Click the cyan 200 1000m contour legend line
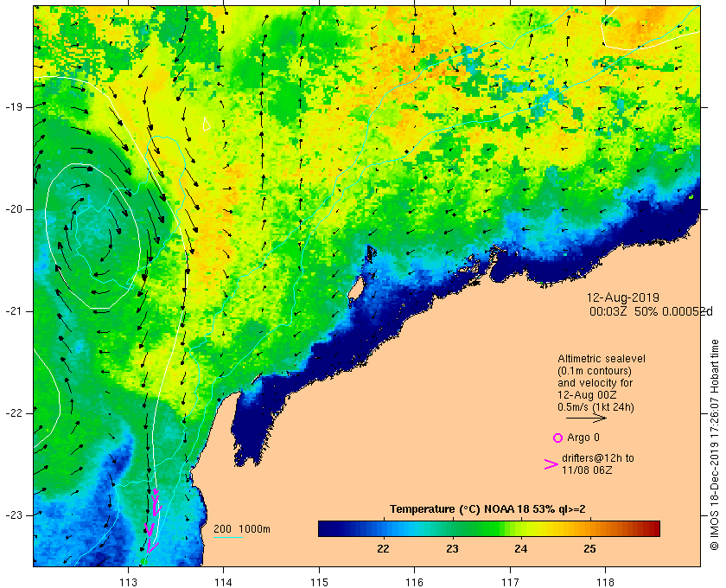 (228, 538)
